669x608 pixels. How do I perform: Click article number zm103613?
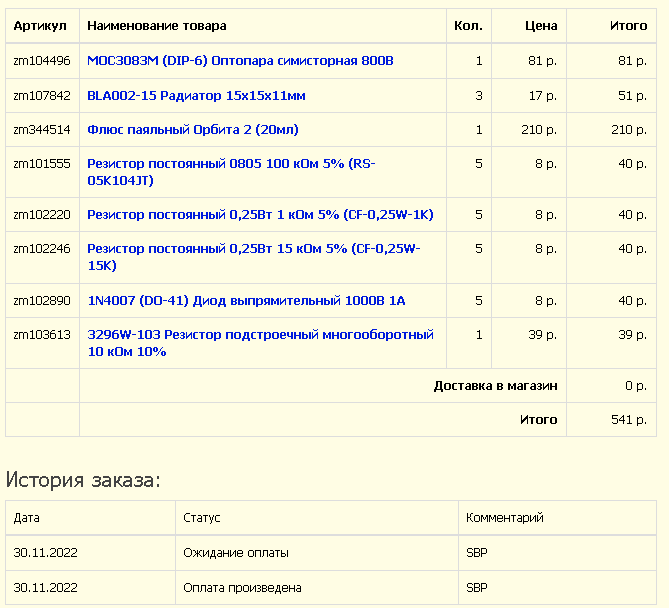pyautogui.click(x=42, y=334)
